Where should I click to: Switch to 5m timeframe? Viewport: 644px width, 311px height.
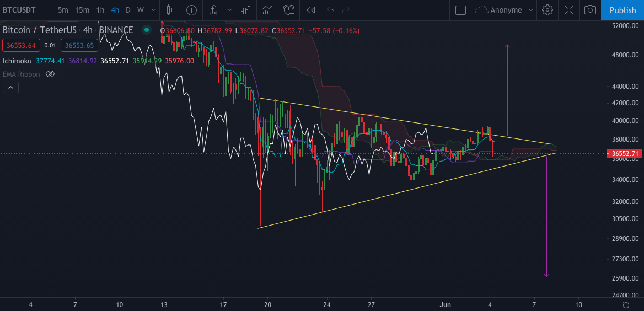[x=63, y=10]
